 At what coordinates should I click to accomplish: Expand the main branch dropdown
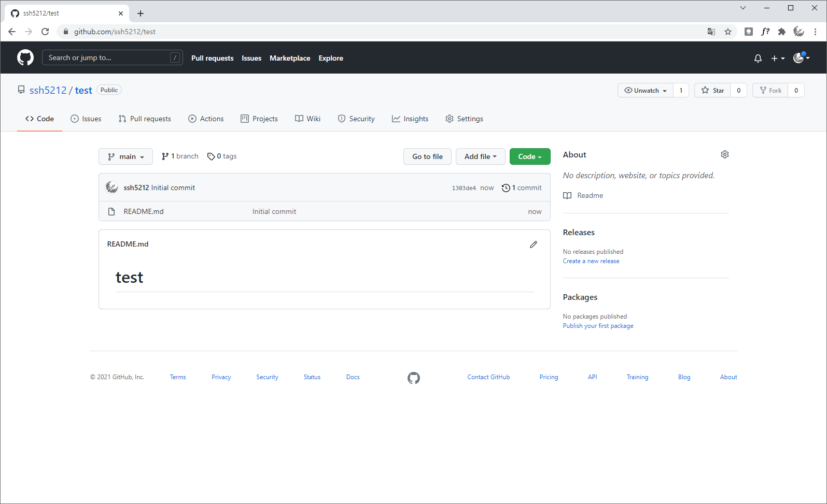click(x=125, y=156)
